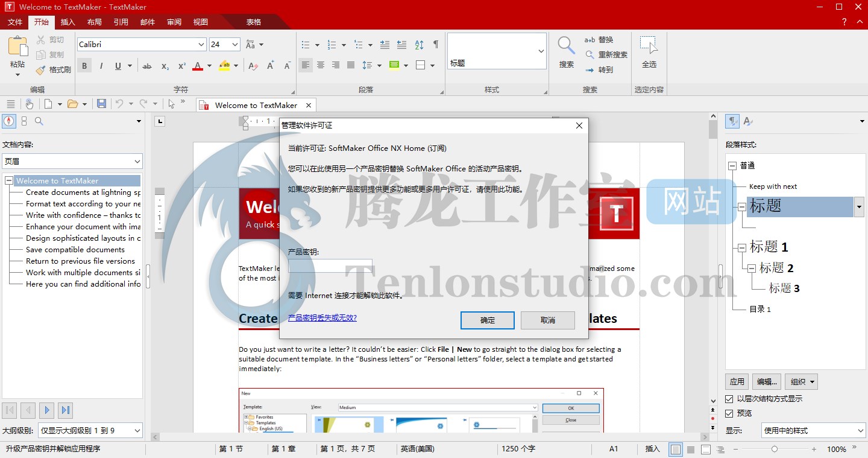Click the right-align paragraph icon

[336, 65]
